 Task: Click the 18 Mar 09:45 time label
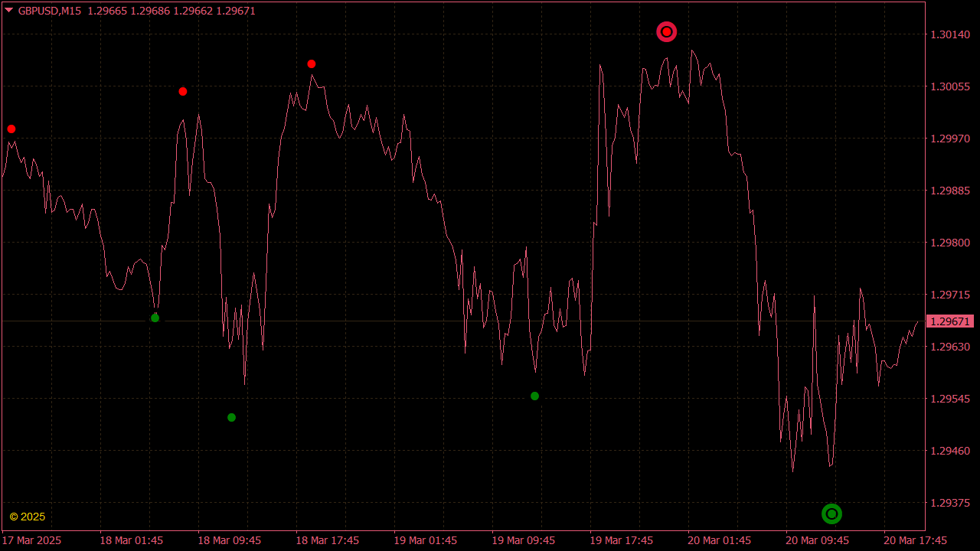pos(230,540)
